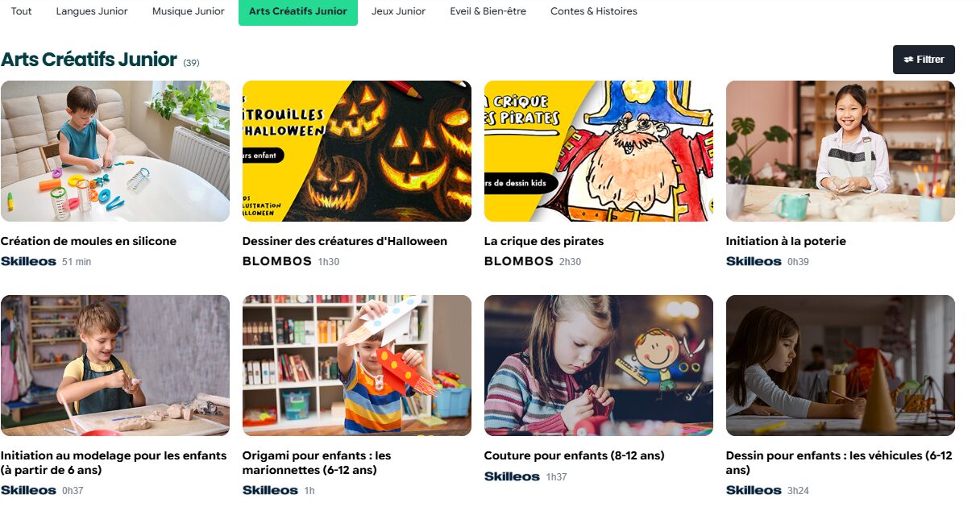Open the Eveil & Bien-être tab

click(x=488, y=11)
